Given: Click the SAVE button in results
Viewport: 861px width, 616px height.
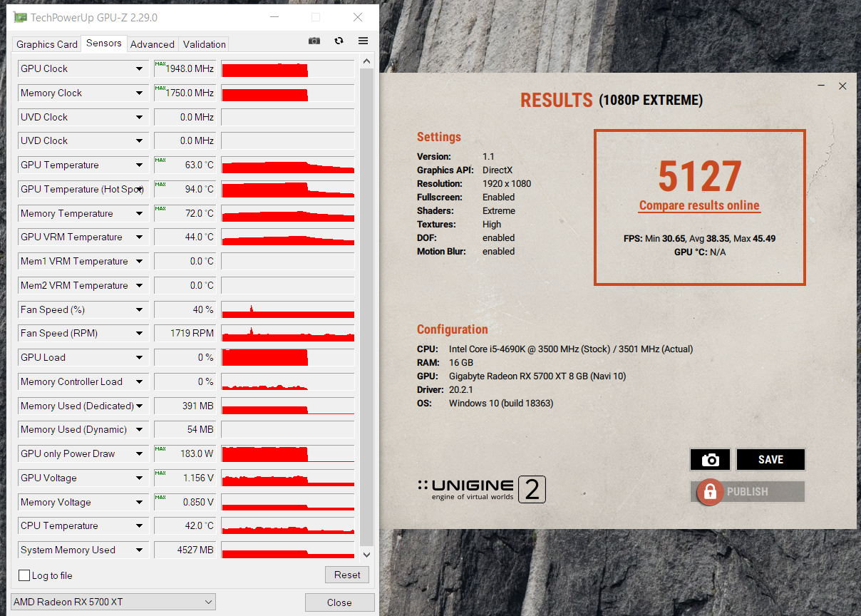Looking at the screenshot, I should click(x=770, y=460).
